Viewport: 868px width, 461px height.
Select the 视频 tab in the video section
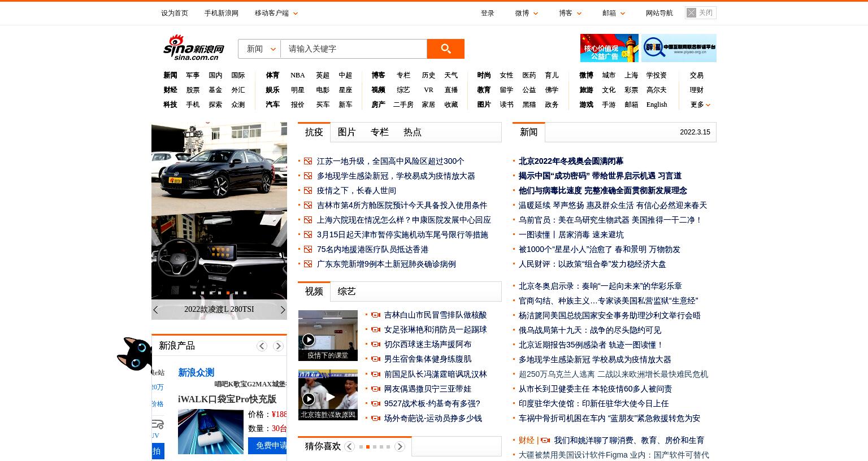(x=314, y=292)
